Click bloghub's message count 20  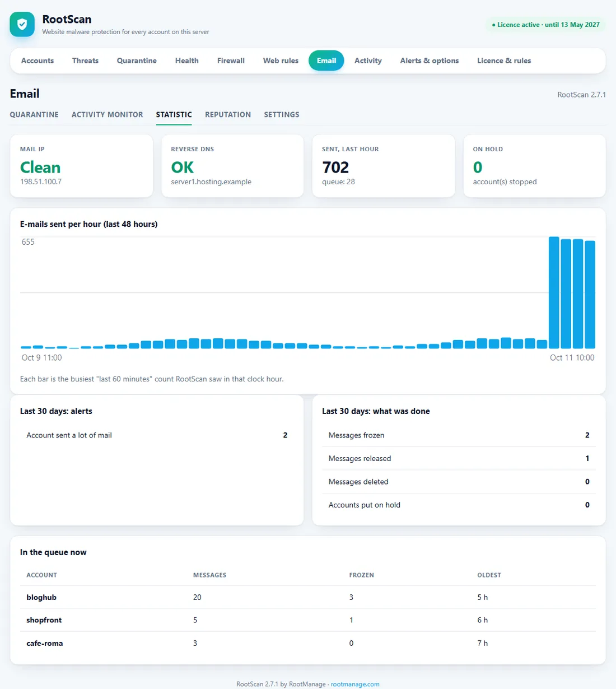(197, 597)
